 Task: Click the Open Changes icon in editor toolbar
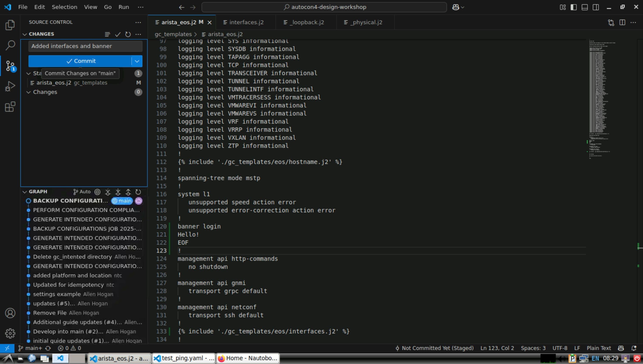pyautogui.click(x=611, y=23)
